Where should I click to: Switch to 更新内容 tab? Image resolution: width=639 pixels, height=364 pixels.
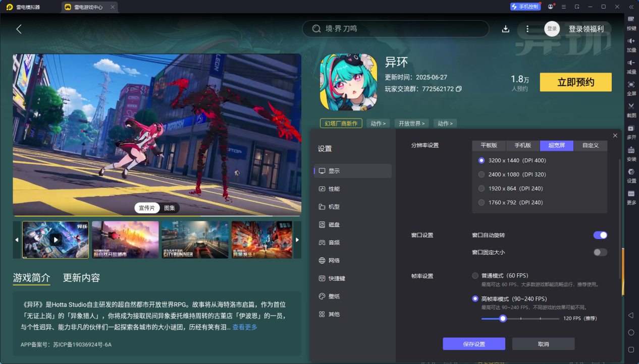81,278
